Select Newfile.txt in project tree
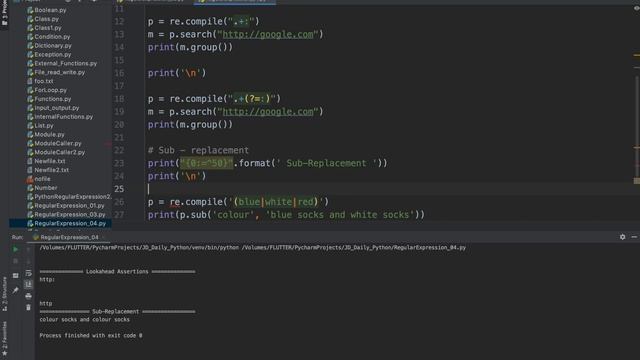This screenshot has height=360, width=640. pyautogui.click(x=49, y=161)
